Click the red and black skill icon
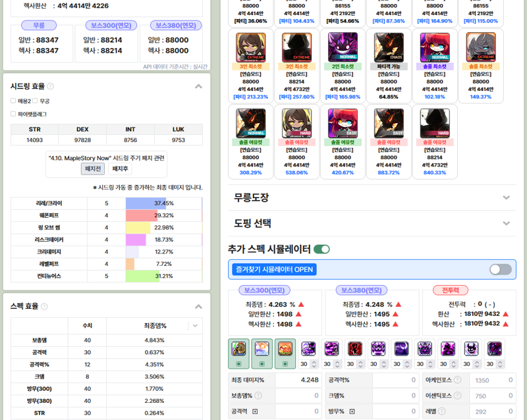527x420 pixels. 355,349
